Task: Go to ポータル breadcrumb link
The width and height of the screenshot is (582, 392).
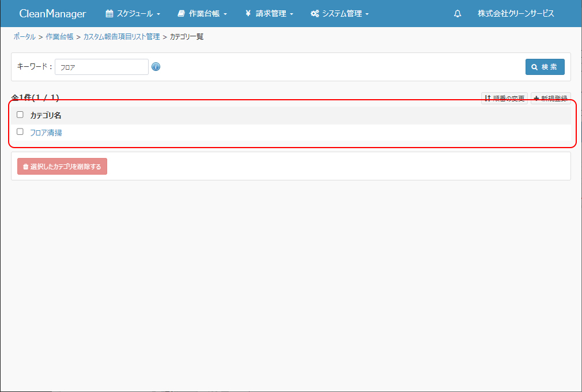Action: (x=25, y=37)
